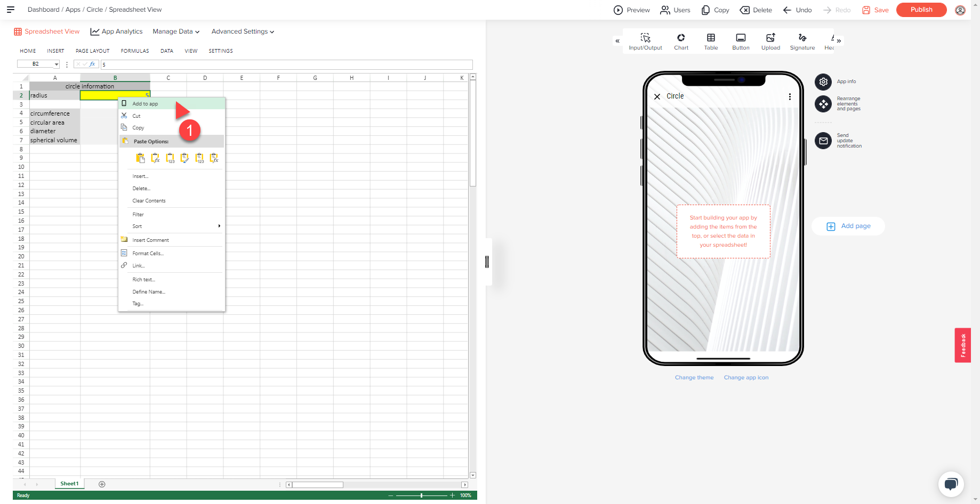Click Rearrange elements and pages icon
980x504 pixels.
[x=823, y=104]
